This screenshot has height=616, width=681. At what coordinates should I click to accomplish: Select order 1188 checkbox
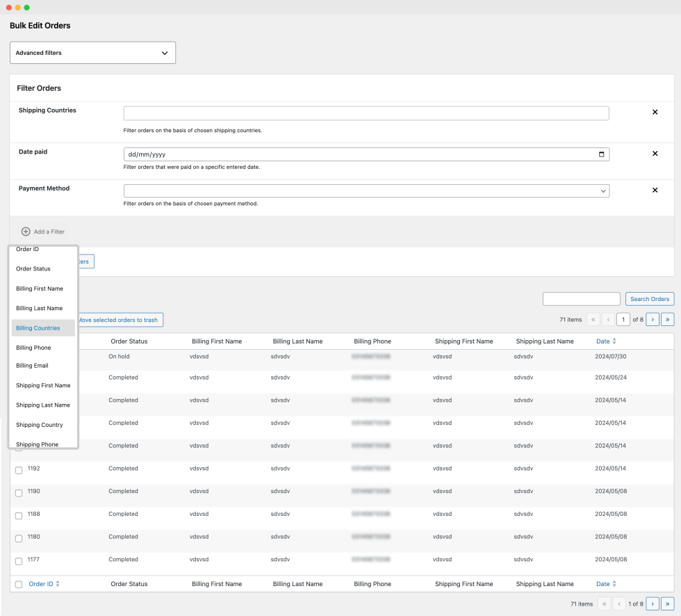click(19, 516)
